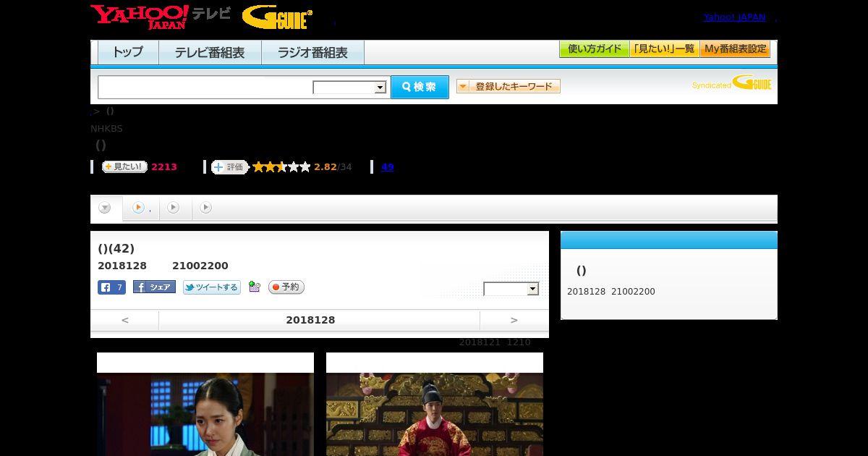The image size is (868, 456).
Task: Click the blue 検索 search button
Action: point(420,87)
